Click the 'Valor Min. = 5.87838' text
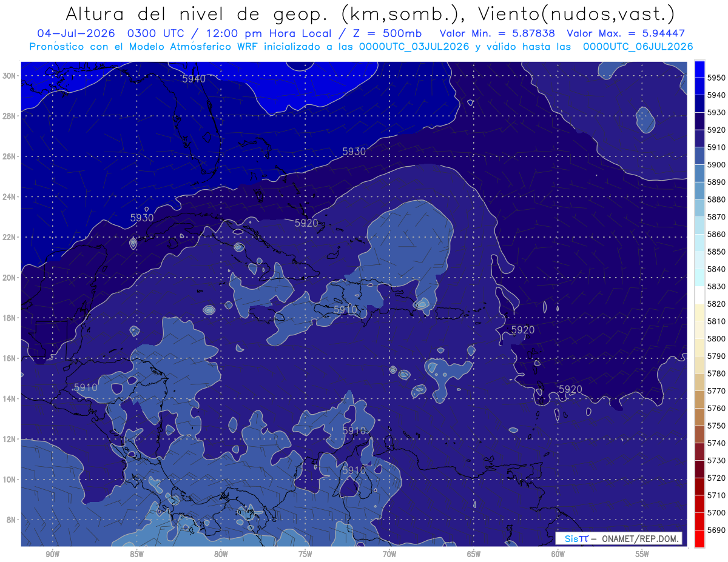 [499, 34]
